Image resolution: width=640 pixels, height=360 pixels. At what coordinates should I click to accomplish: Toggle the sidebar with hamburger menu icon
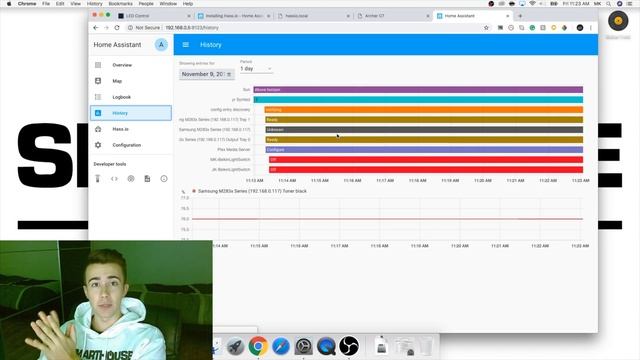(x=186, y=45)
